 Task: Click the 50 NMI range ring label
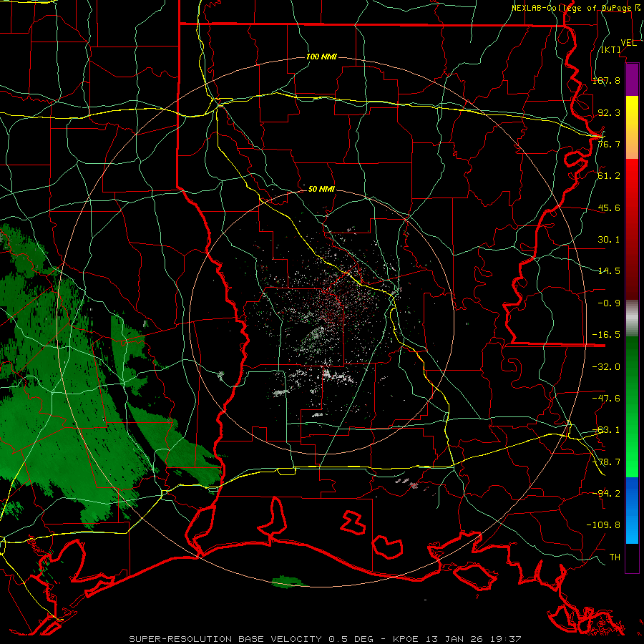[321, 190]
